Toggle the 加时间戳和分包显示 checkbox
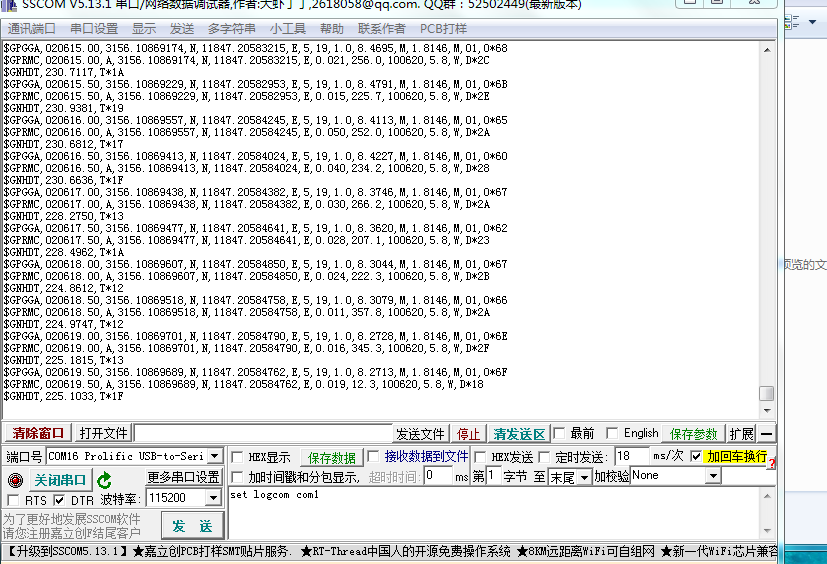Viewport: 827px width, 564px height. (237, 477)
